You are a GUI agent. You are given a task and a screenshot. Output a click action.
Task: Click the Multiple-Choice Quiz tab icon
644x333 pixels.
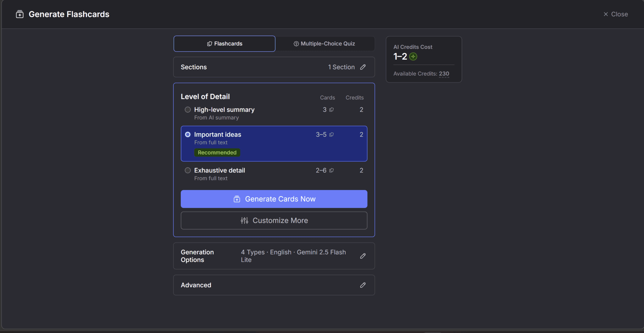pos(296,44)
